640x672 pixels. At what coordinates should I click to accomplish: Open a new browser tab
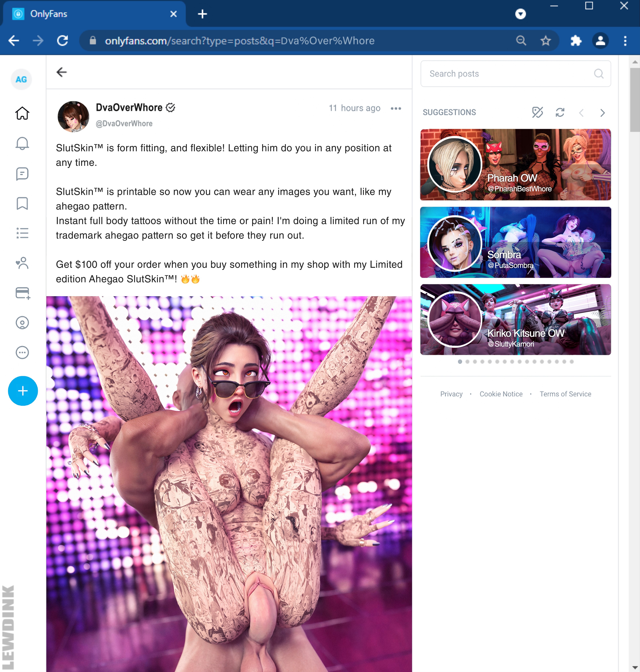[x=202, y=14]
